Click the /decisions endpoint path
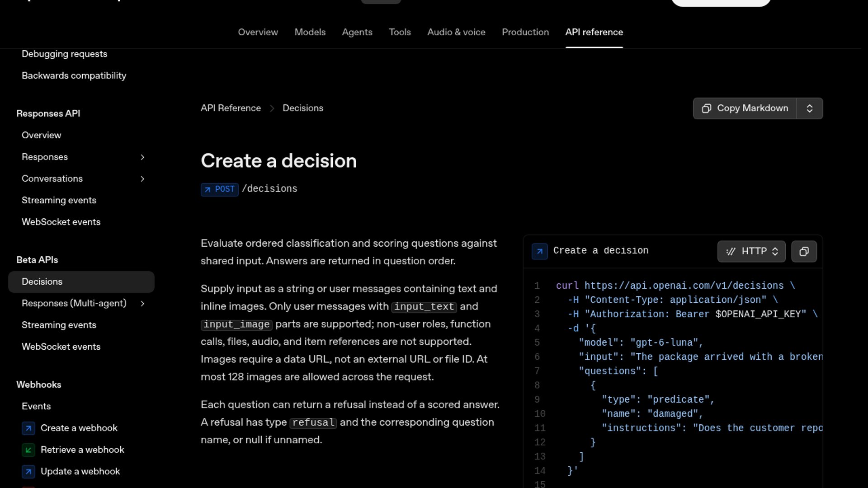Screen dimensions: 868x488 click(269, 189)
